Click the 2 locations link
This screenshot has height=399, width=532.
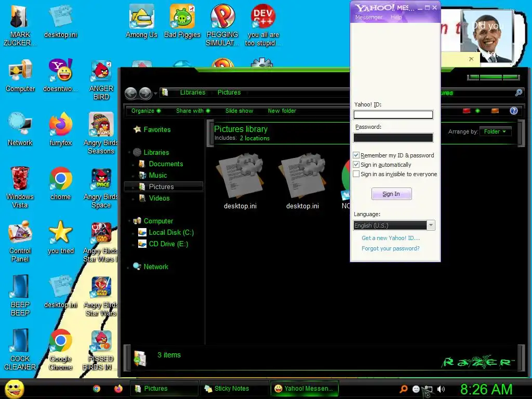click(255, 138)
